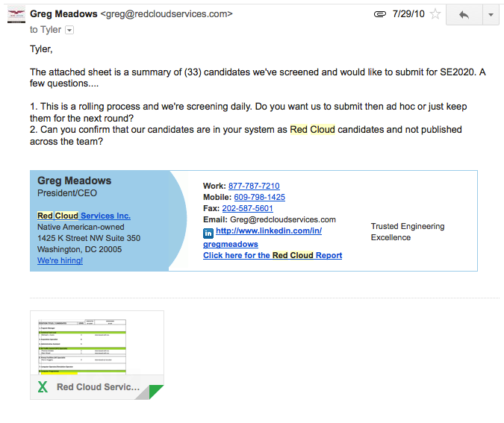
Task: Call work number 877-787-7210
Action: tap(254, 186)
